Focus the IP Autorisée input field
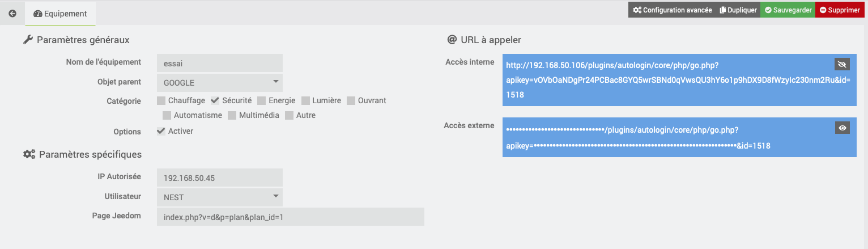868x249 pixels. click(x=219, y=178)
